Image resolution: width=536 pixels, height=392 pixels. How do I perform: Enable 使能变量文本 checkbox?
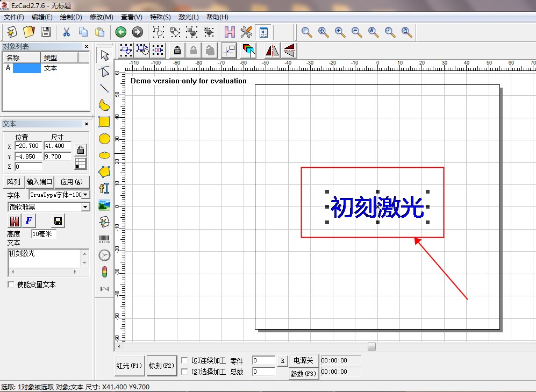11,284
